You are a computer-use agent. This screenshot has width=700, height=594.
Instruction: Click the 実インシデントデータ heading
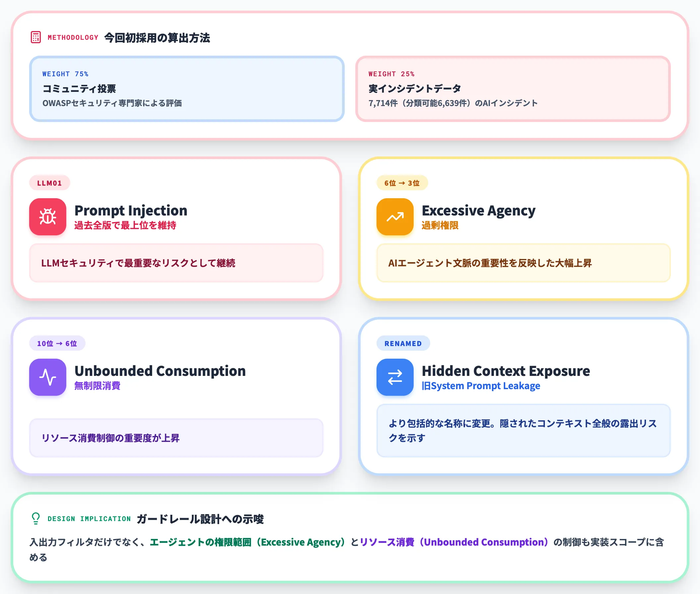[415, 89]
